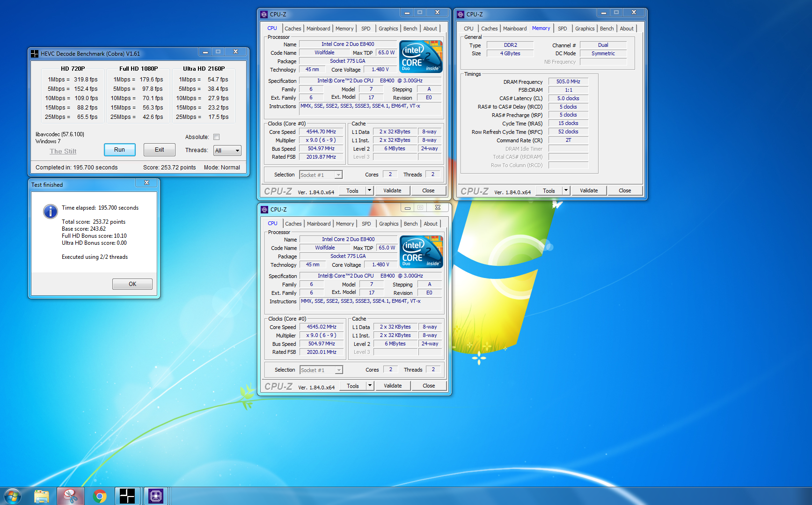Close the top-left CPU-Z window via X

pos(437,13)
